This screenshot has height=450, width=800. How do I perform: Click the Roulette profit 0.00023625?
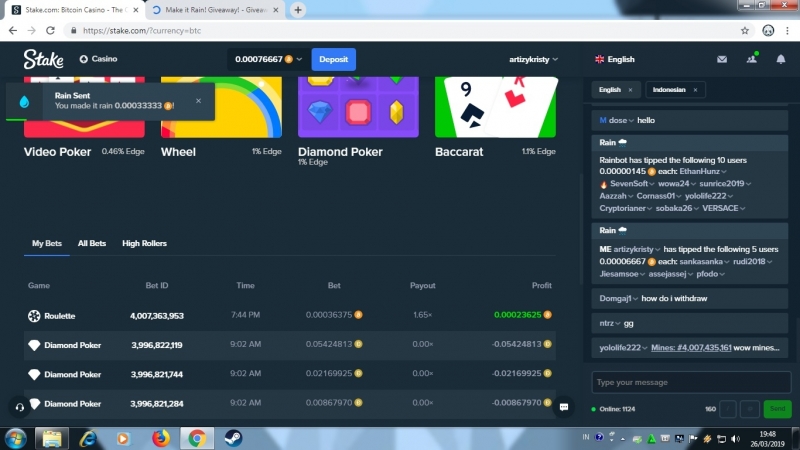tap(517, 315)
